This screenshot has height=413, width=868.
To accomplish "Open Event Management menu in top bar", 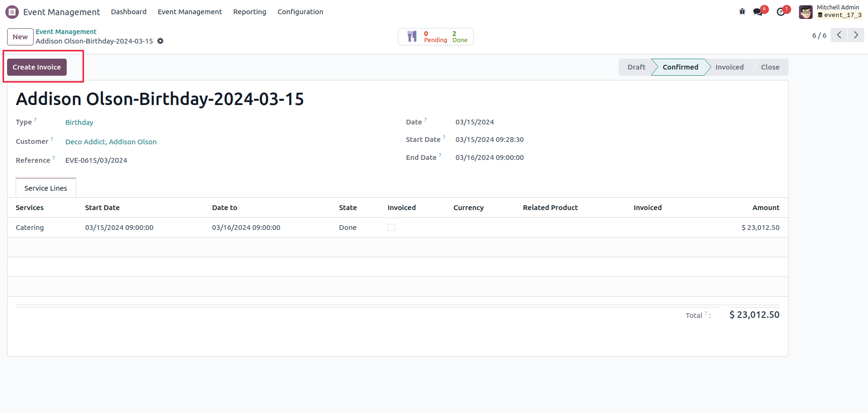I will (x=190, y=12).
